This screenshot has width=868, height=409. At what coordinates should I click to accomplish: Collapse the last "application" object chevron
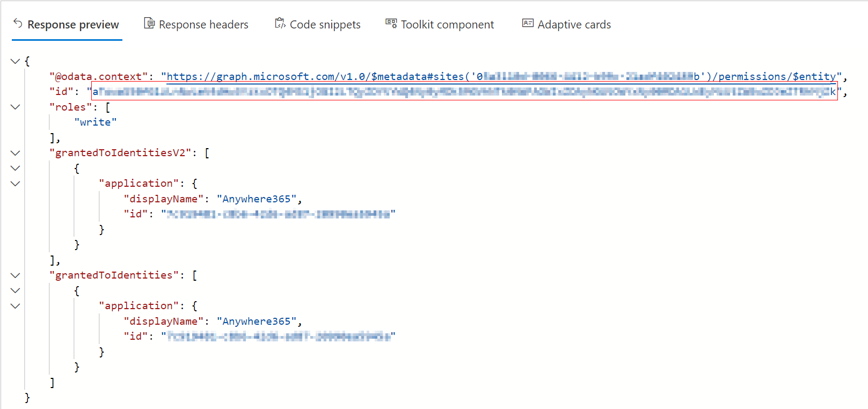coord(16,306)
